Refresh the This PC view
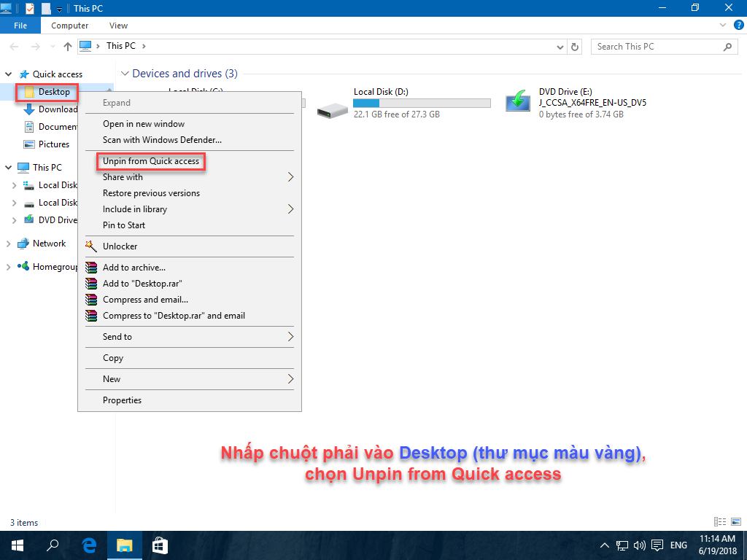The image size is (747, 560). click(x=576, y=46)
